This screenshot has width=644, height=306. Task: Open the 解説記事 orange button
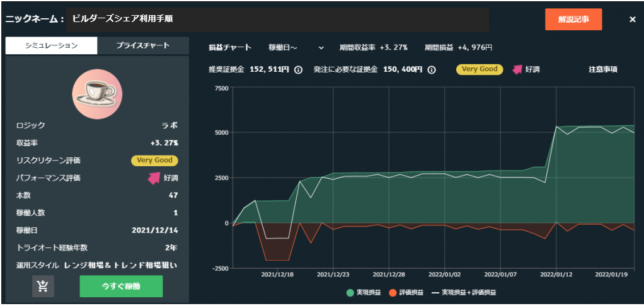click(x=573, y=20)
